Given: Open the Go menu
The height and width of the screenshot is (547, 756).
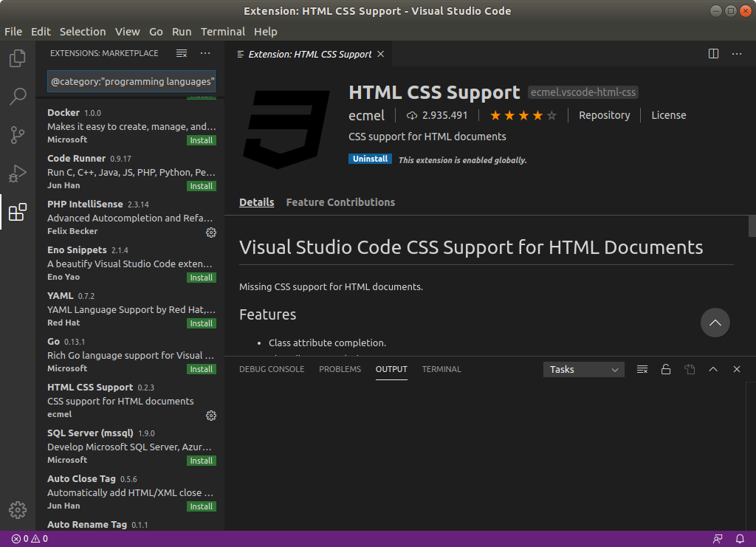Looking at the screenshot, I should [x=156, y=32].
